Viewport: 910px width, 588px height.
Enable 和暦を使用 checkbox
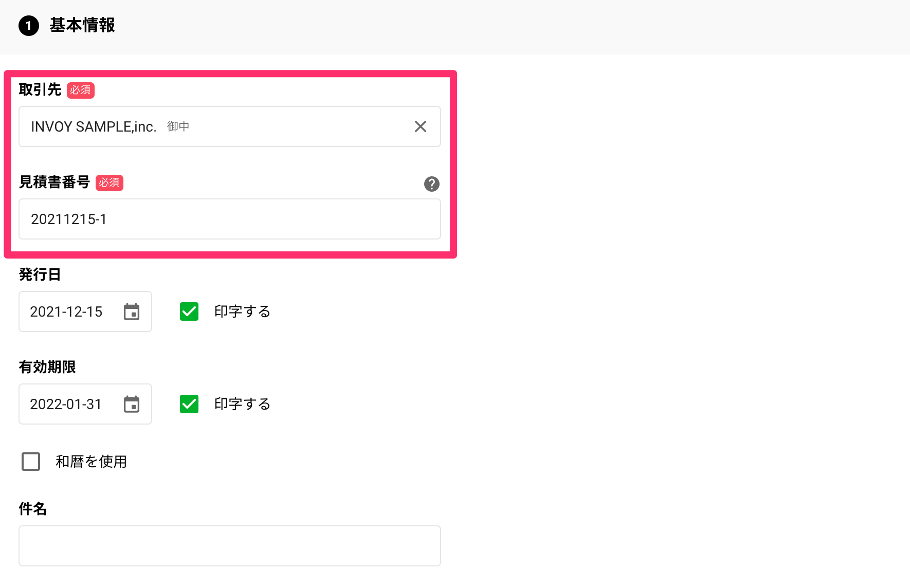[31, 462]
